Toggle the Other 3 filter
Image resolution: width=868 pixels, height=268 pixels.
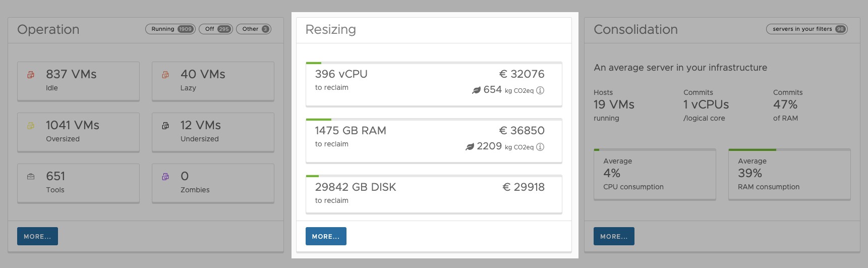(254, 29)
